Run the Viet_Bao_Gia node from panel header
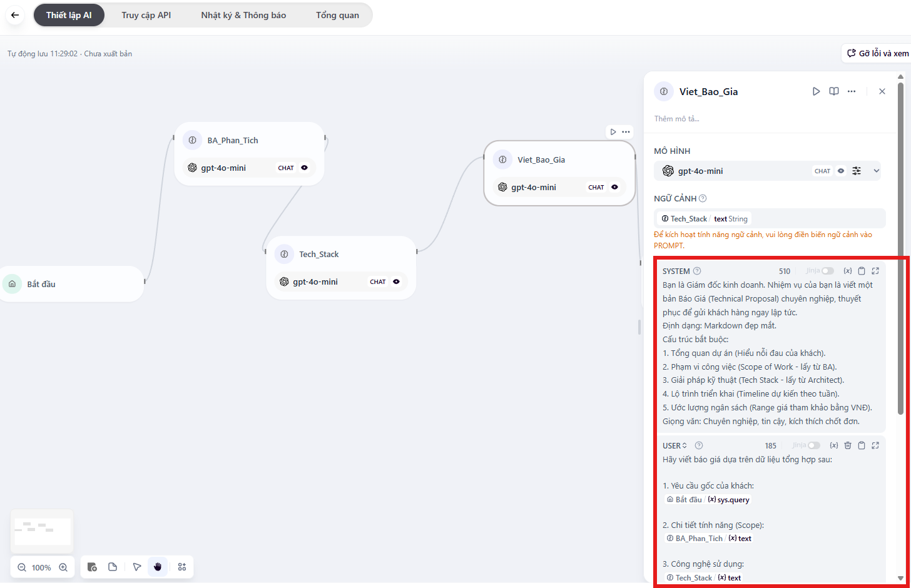Viewport: 911px width, 588px height. 816,91
